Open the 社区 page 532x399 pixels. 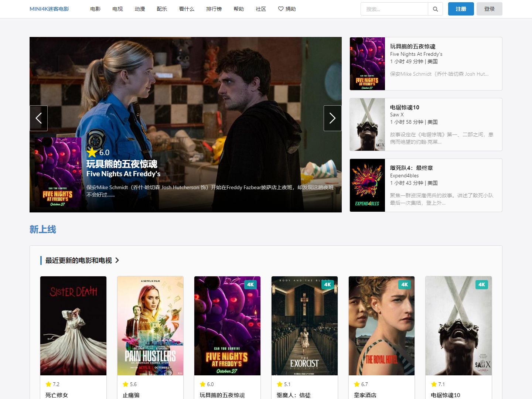(x=261, y=9)
